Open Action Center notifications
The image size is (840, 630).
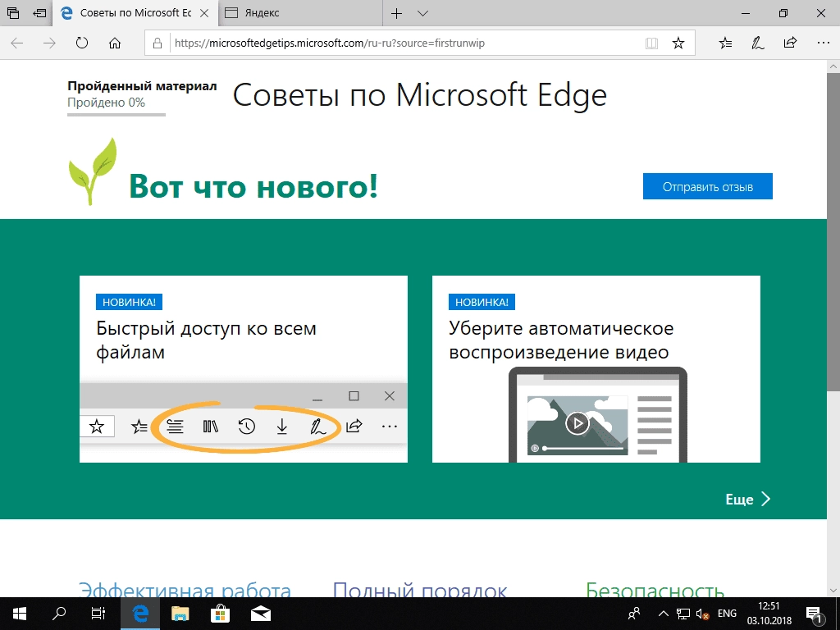pyautogui.click(x=815, y=614)
